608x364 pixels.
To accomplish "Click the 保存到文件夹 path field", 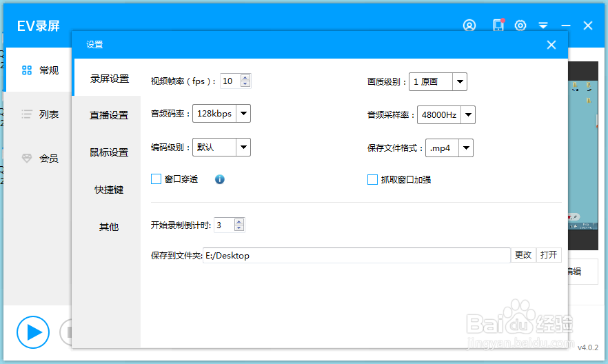I will coord(356,256).
